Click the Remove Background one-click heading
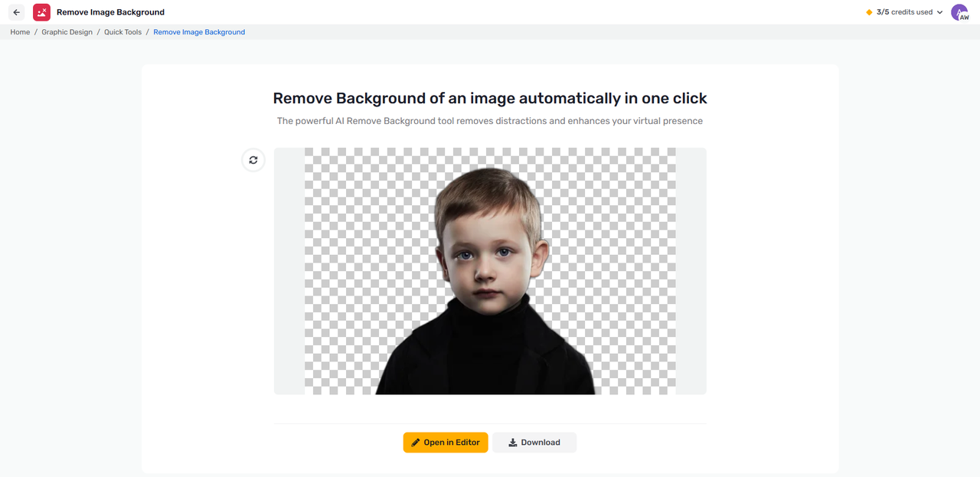This screenshot has height=477, width=980. (x=490, y=98)
